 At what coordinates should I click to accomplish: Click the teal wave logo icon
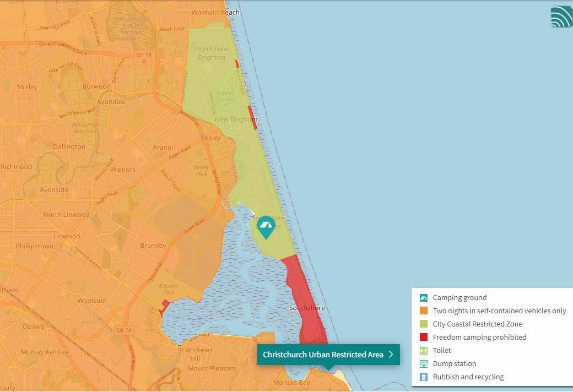[x=561, y=17]
